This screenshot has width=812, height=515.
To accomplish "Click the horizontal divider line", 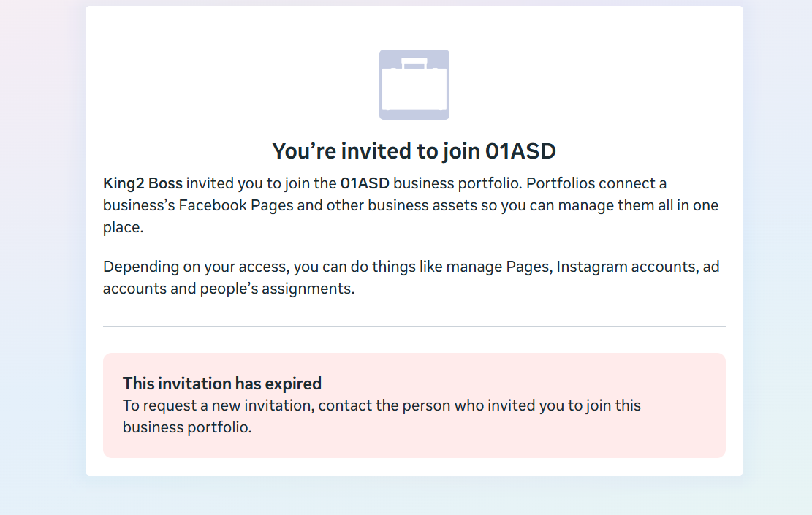I will click(414, 326).
